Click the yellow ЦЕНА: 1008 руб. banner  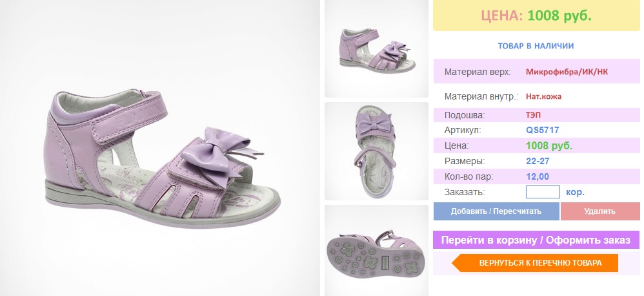coord(536,16)
